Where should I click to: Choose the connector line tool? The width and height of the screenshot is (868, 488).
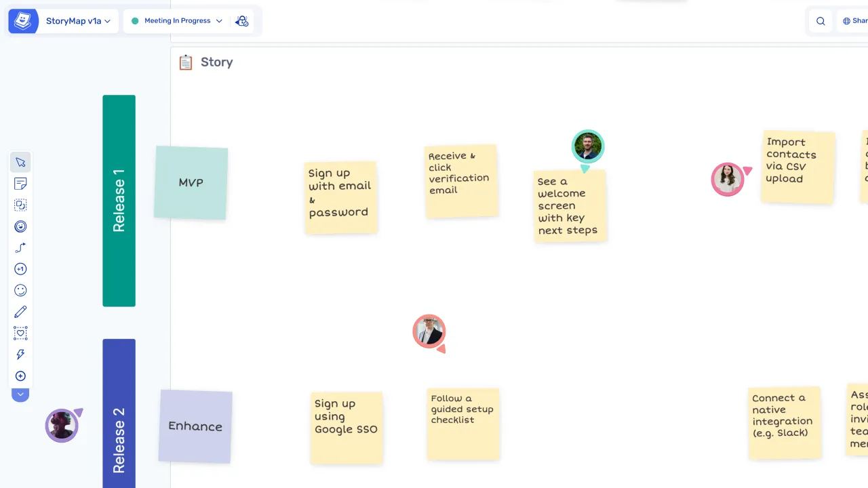tap(20, 248)
